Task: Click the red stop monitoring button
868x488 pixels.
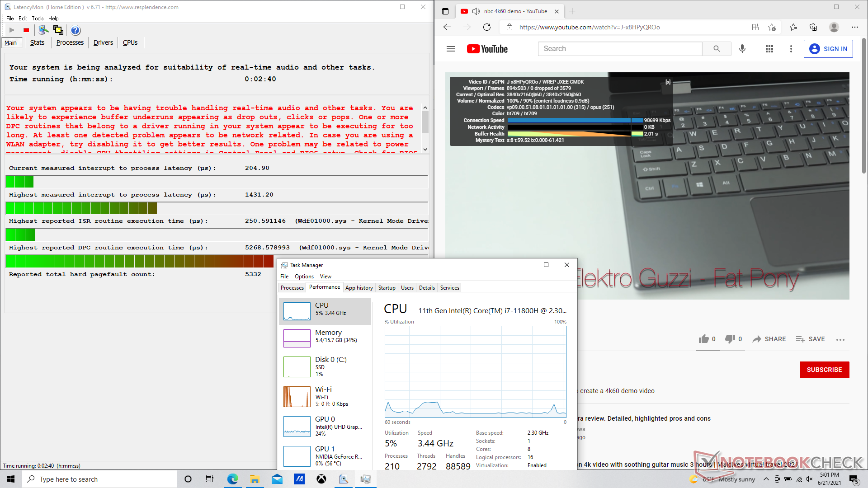Action: 26,30
